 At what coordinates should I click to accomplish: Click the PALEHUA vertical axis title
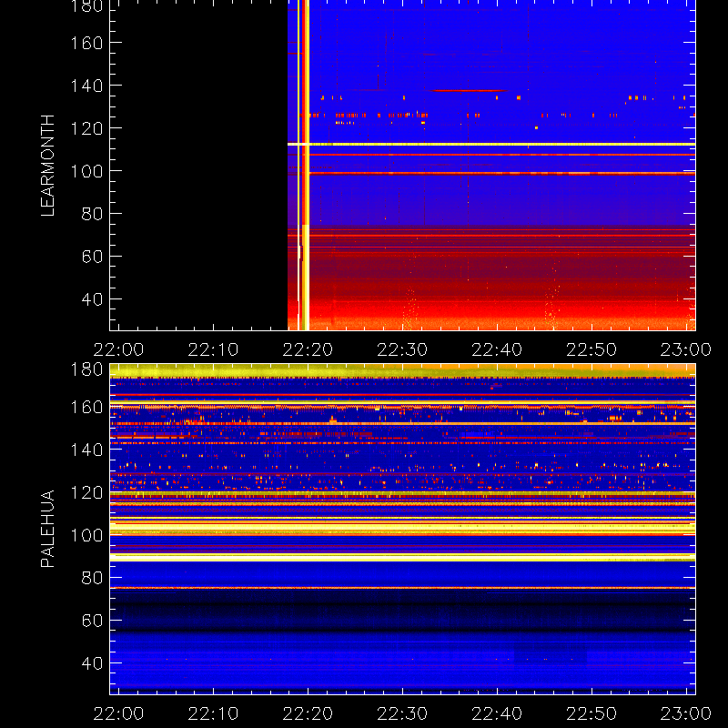pos(48,529)
